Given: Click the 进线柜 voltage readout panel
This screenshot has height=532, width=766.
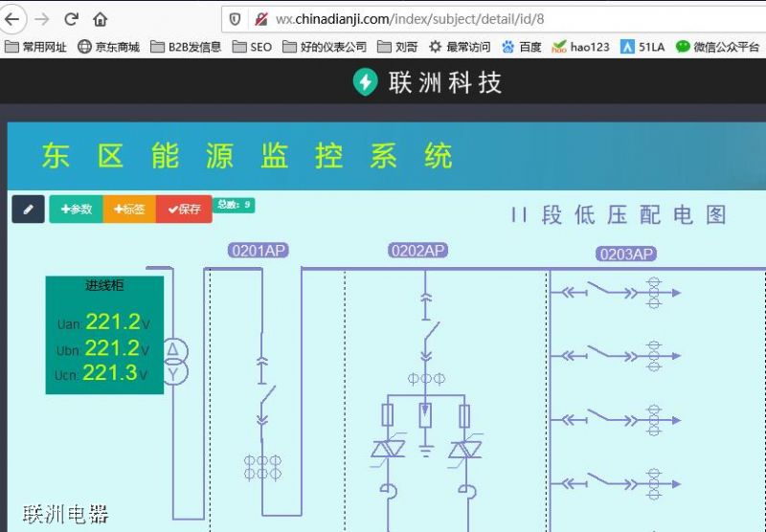Looking at the screenshot, I should pos(104,335).
